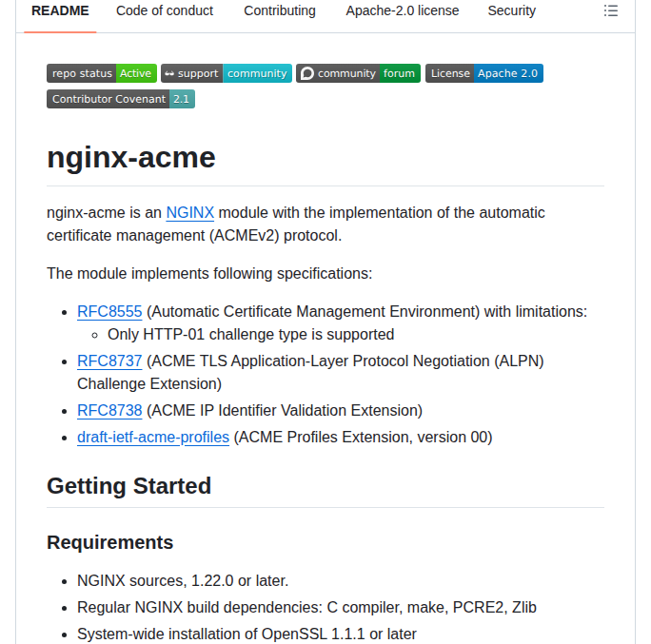Open the RFC8738 link
Viewport: 651px width, 644px height.
pos(109,410)
